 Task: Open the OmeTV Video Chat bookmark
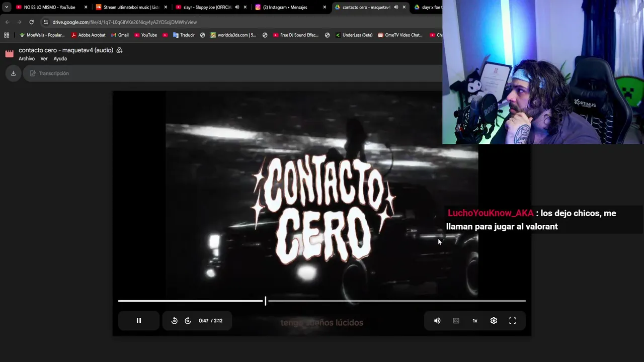[400, 35]
